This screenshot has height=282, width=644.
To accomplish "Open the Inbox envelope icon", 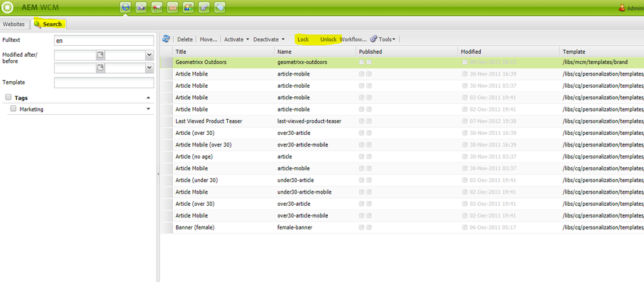I will 172,7.
